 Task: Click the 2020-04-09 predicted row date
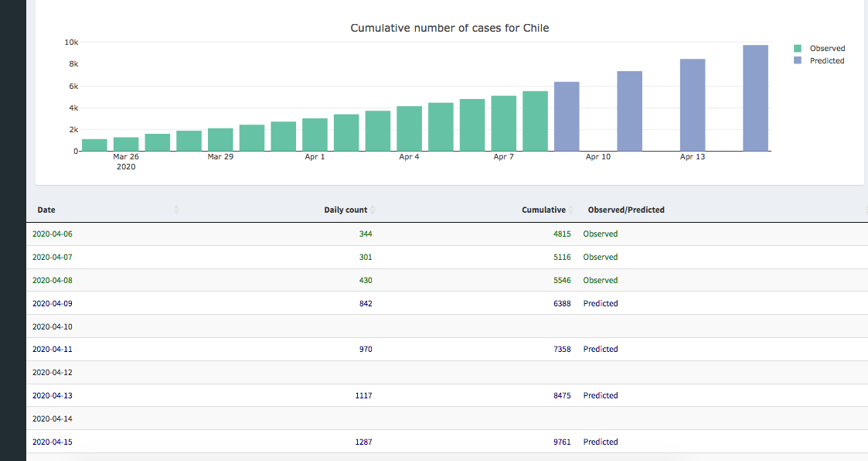53,304
